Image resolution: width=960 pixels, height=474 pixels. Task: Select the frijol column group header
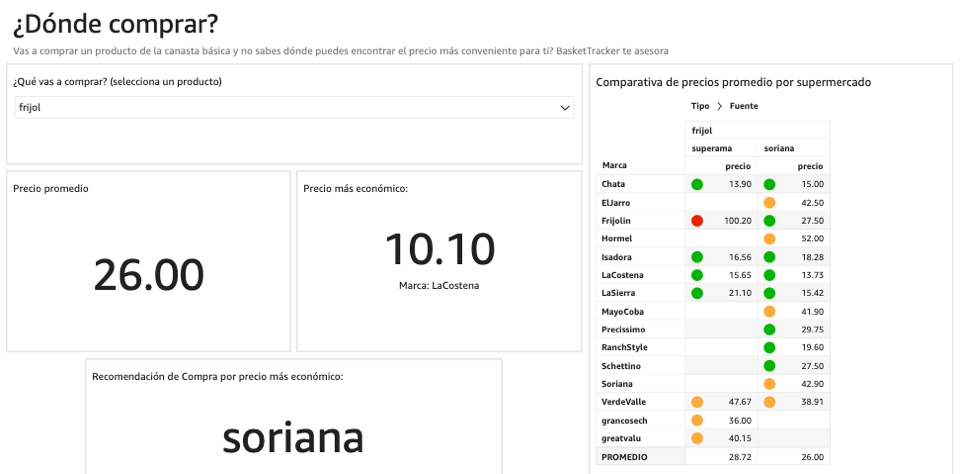click(x=757, y=130)
